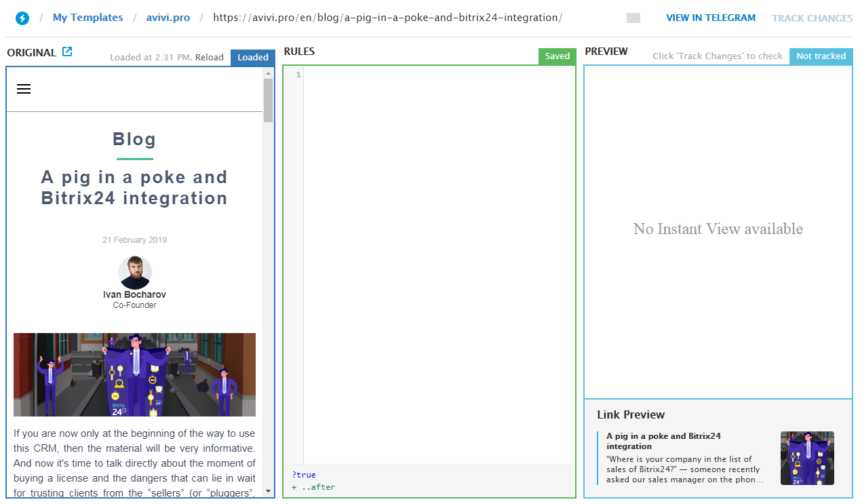Click the PREVIEW panel heading

[x=606, y=52]
